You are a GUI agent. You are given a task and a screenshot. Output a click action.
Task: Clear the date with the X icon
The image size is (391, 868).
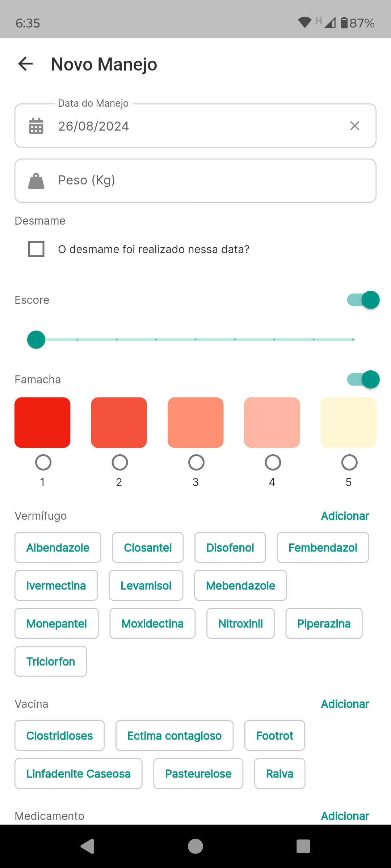[x=355, y=126]
